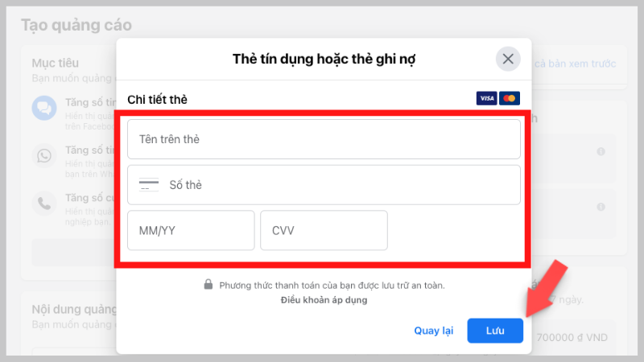This screenshot has width=644, height=362.
Task: Click the lower info icon at right
Action: click(601, 207)
